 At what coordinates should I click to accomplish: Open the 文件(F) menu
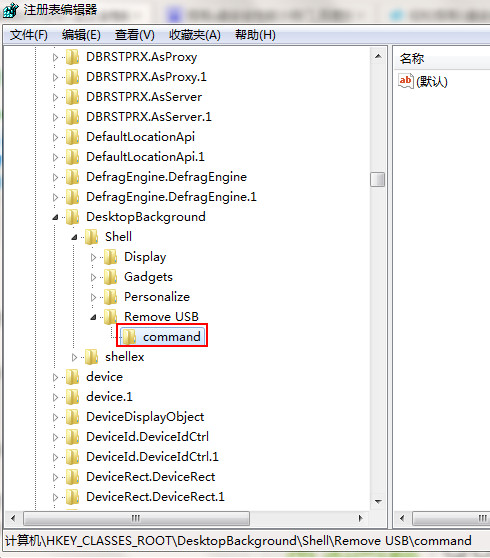point(28,35)
